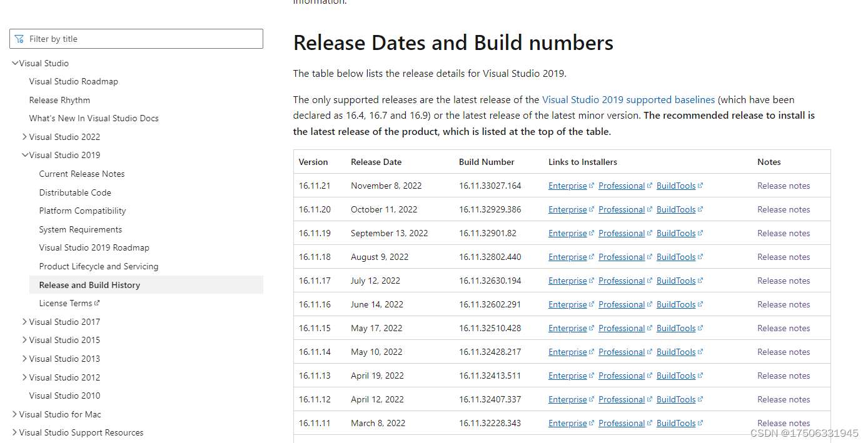This screenshot has width=868, height=443.
Task: Click external icon beside Enterprise 16.11.11
Action: click(x=591, y=423)
